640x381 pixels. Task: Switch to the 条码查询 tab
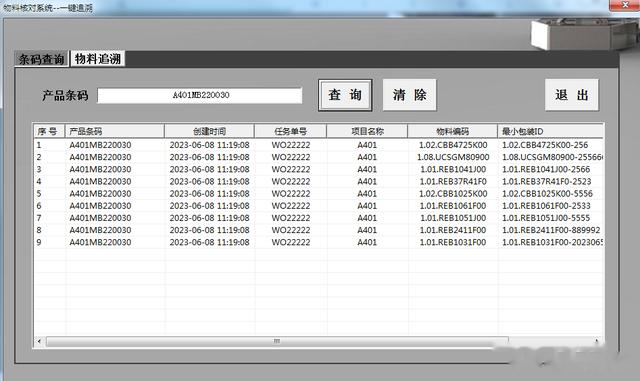[41, 59]
